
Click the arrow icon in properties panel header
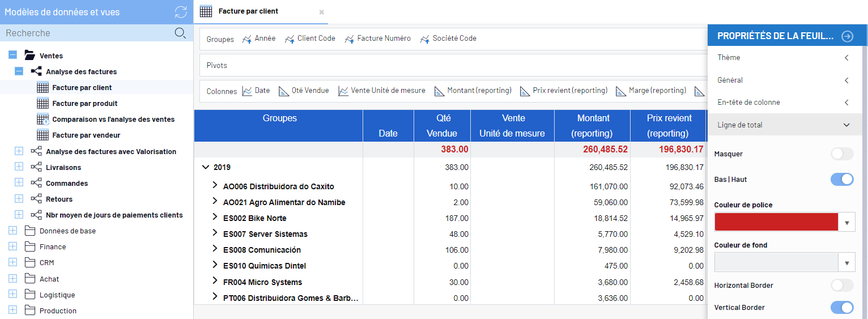847,36
